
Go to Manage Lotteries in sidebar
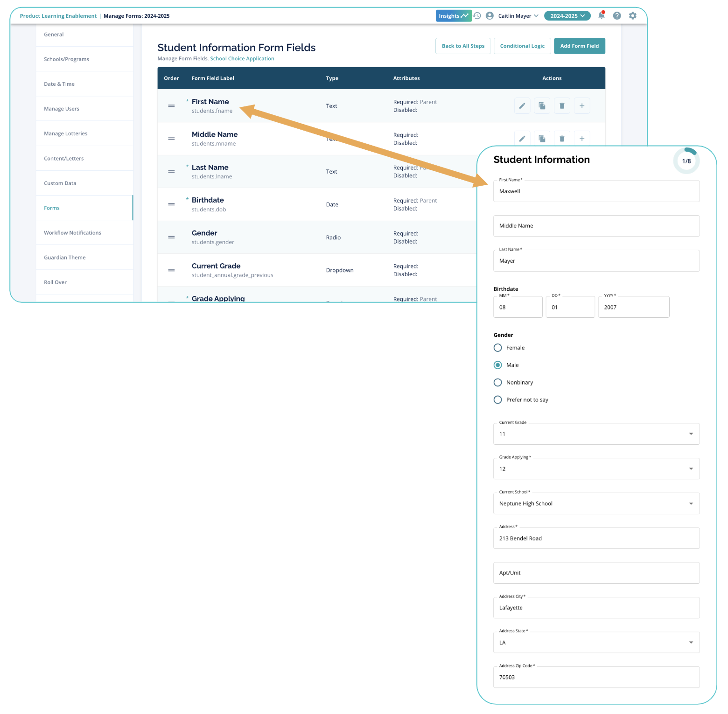66,133
